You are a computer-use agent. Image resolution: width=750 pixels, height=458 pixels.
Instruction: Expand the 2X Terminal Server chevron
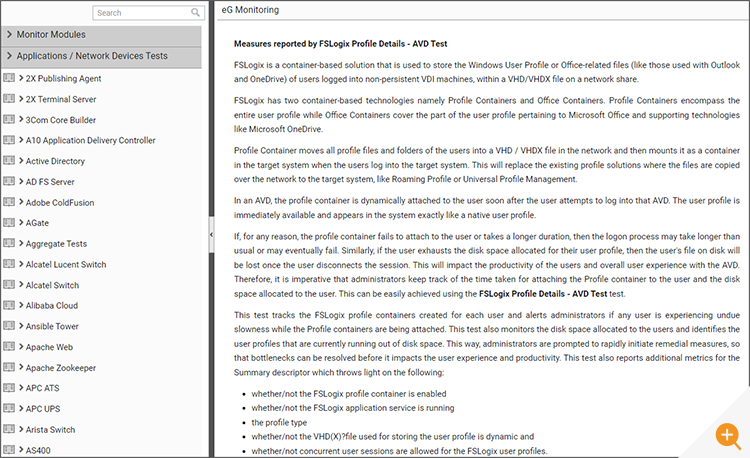point(21,98)
